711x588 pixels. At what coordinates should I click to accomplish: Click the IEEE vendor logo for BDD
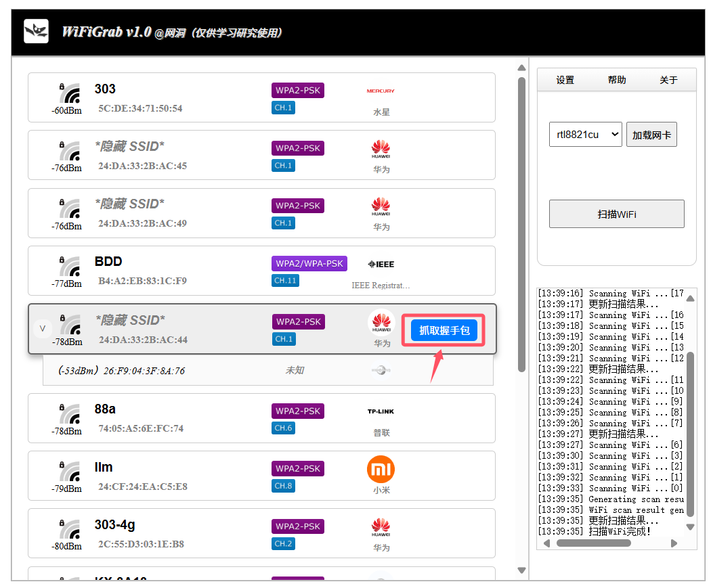click(x=381, y=264)
